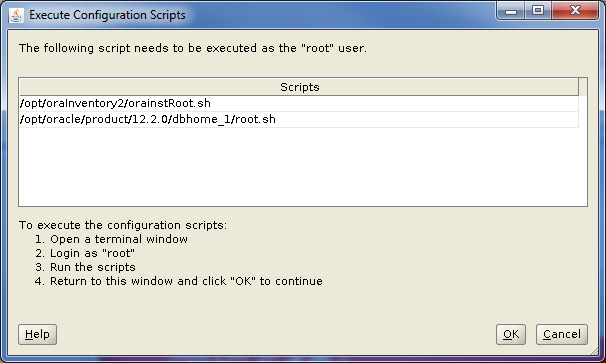
Task: Select the orainstRoot.sh script row
Action: (299, 103)
